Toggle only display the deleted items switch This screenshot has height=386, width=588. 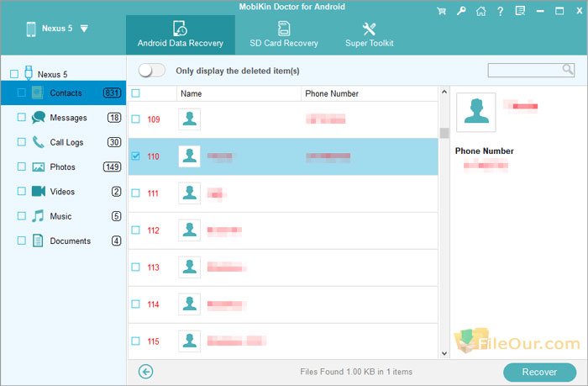[x=151, y=71]
